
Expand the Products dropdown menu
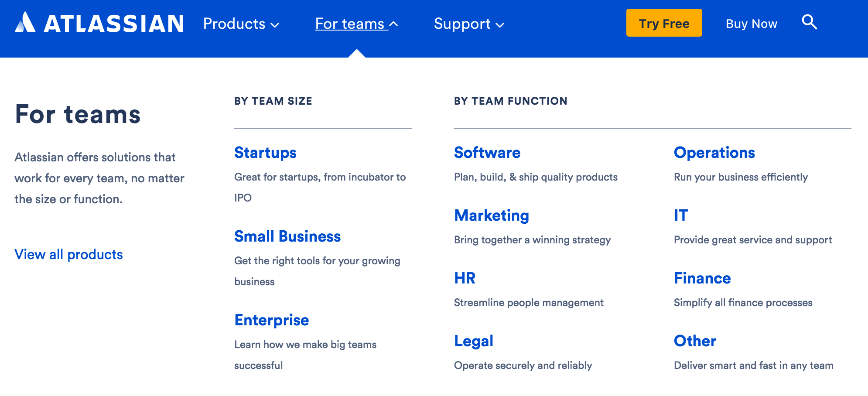point(240,24)
